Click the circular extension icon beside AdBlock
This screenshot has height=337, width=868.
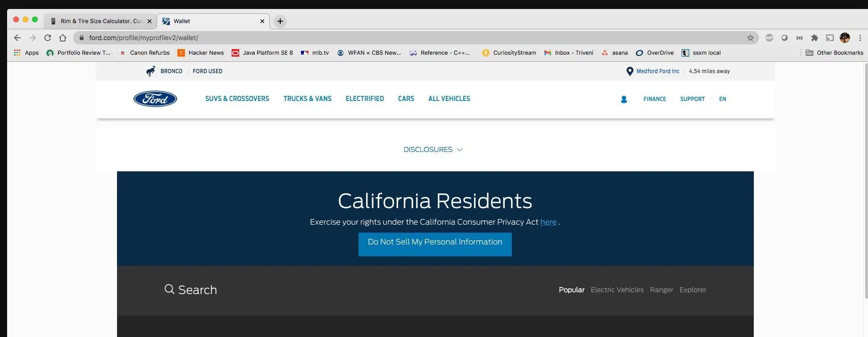(785, 38)
